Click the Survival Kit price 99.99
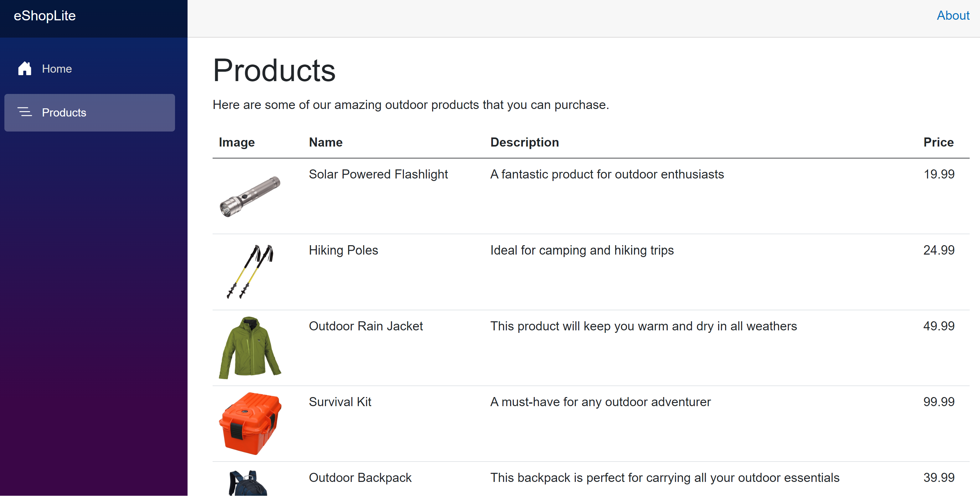The height and width of the screenshot is (496, 980). tap(939, 402)
